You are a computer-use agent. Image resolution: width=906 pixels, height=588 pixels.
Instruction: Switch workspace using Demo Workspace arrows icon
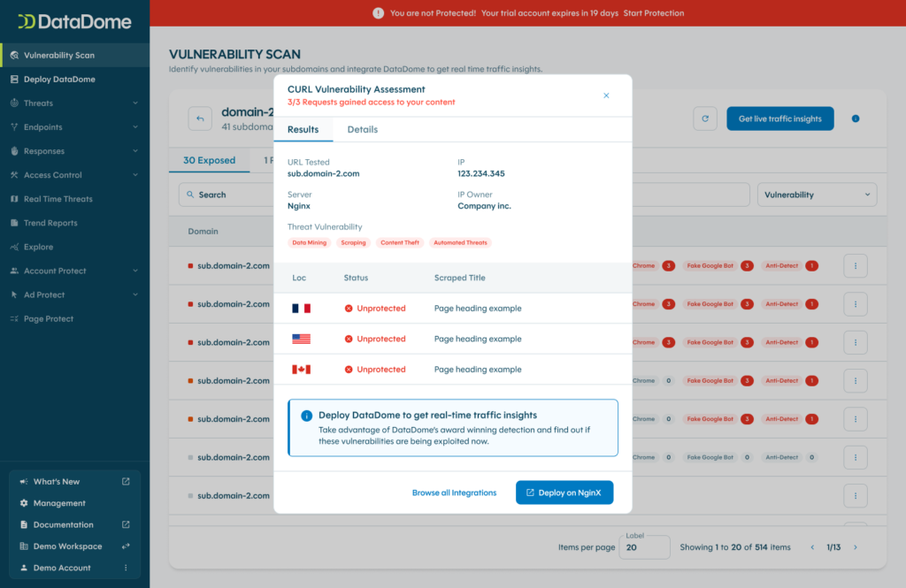pos(126,546)
